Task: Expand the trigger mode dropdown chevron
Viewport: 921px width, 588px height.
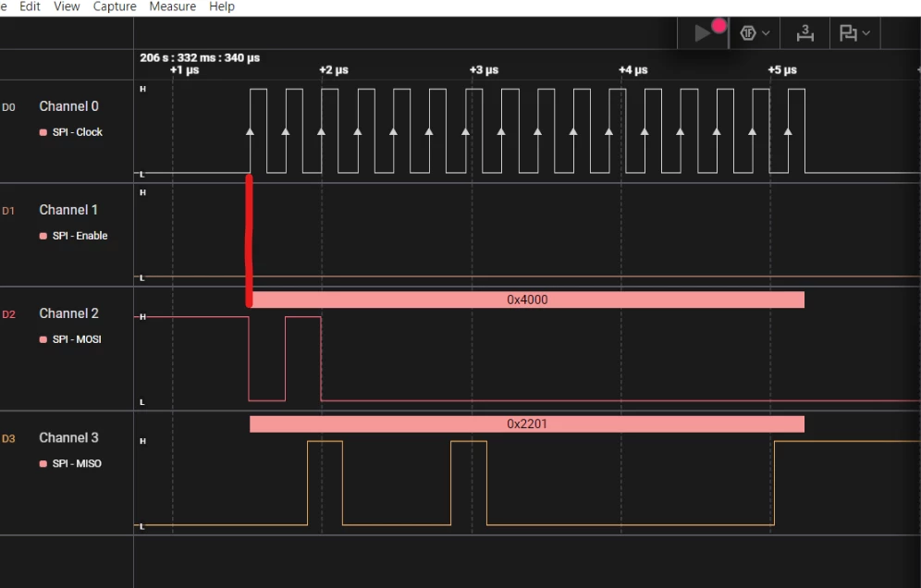Action: coord(766,33)
